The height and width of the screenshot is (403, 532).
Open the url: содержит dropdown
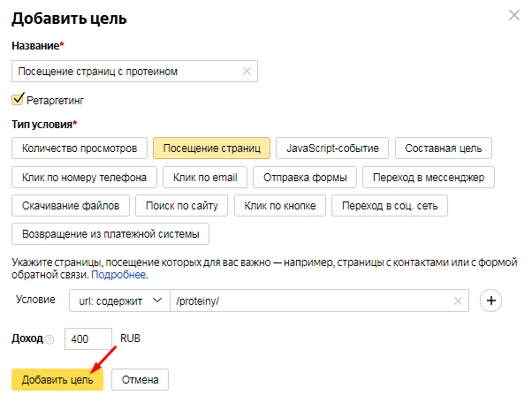click(x=118, y=301)
